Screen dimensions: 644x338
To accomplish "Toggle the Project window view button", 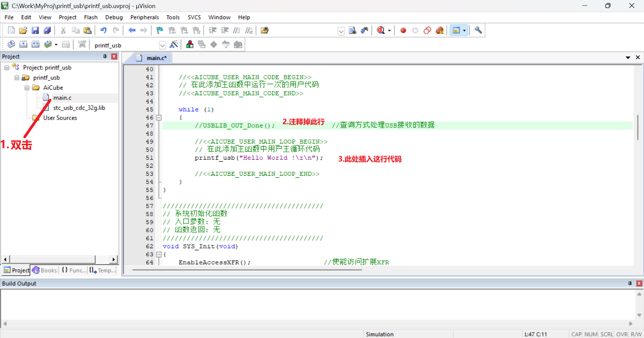I will 456,31.
